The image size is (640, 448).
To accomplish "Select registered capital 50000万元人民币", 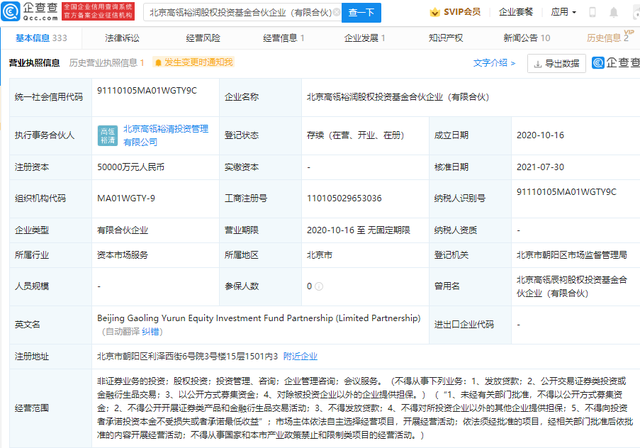I will tap(131, 167).
